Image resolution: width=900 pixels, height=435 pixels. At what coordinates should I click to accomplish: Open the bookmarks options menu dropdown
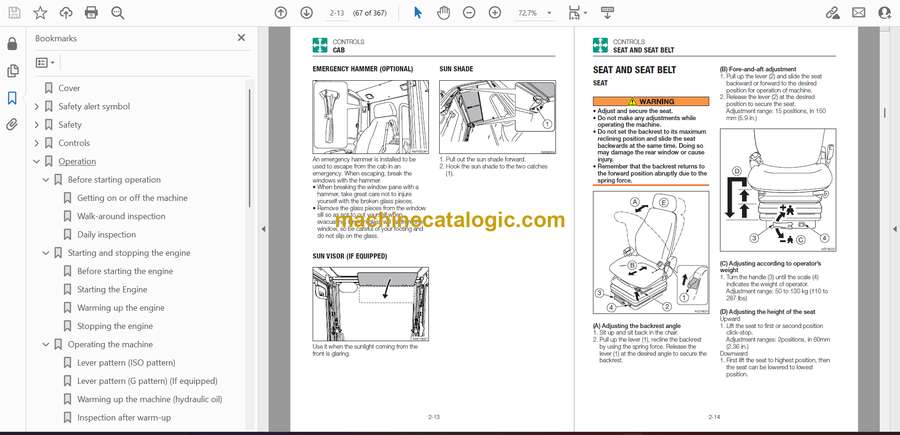pyautogui.click(x=45, y=63)
